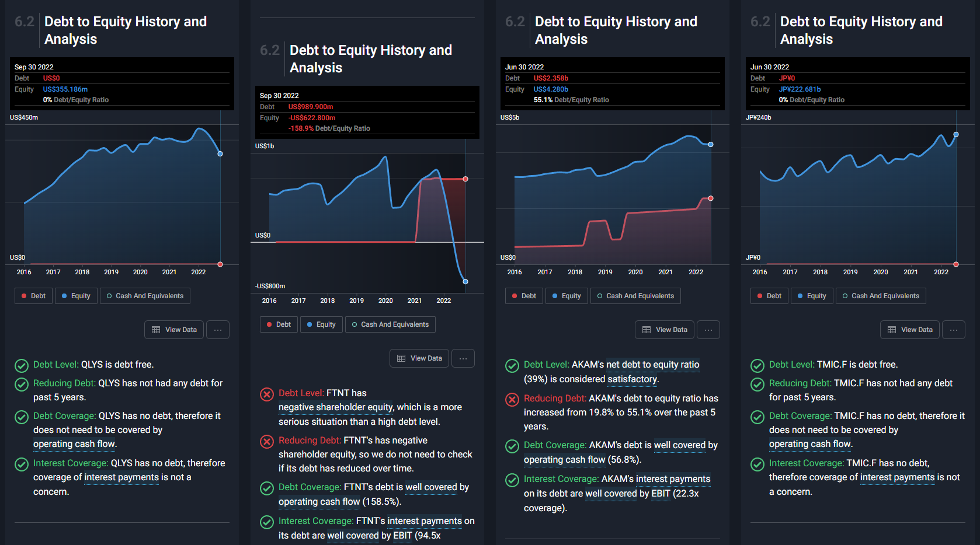Screen dimensions: 980x545
Task: Toggle Cash And Equivalents in TMIC.F chart
Action: [x=881, y=296]
